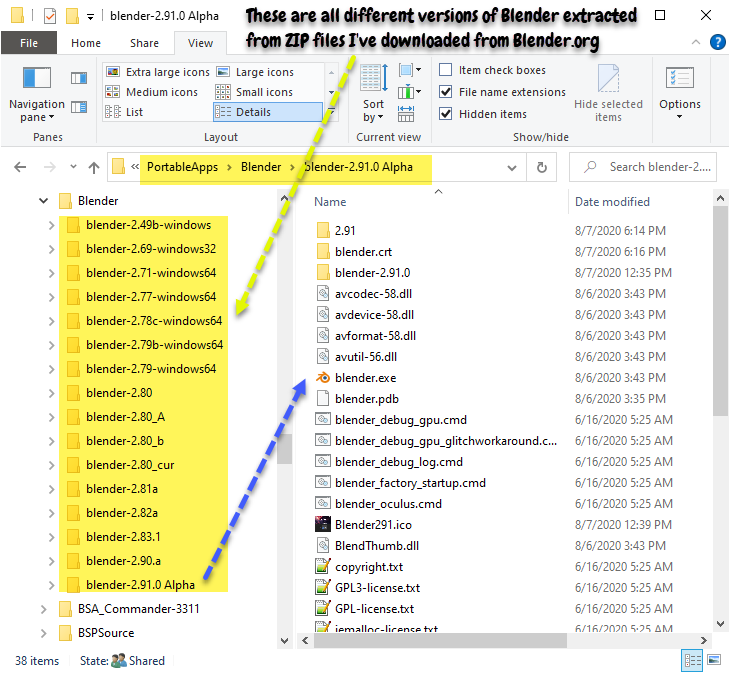Select copyright.txt file
The image size is (730, 673).
[369, 567]
